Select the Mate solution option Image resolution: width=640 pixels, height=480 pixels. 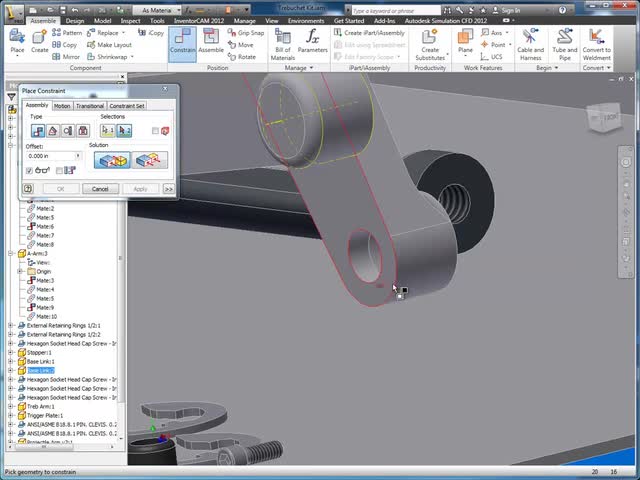coord(112,160)
